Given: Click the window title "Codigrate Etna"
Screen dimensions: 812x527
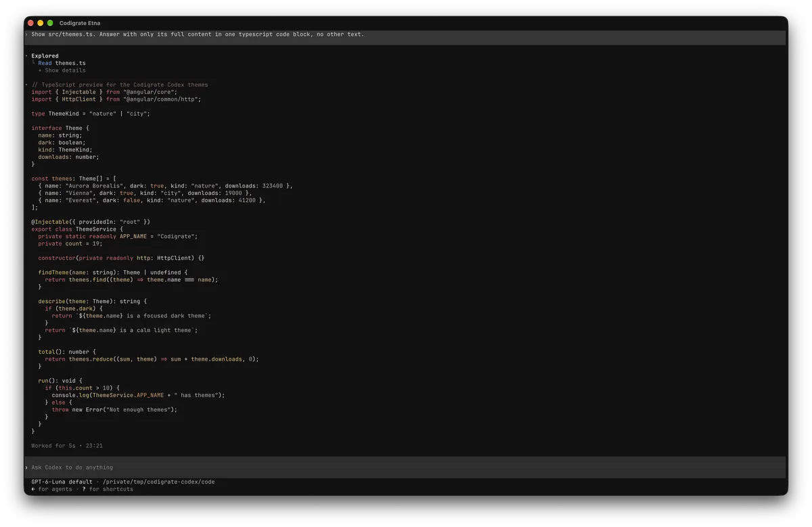Looking at the screenshot, I should 80,23.
